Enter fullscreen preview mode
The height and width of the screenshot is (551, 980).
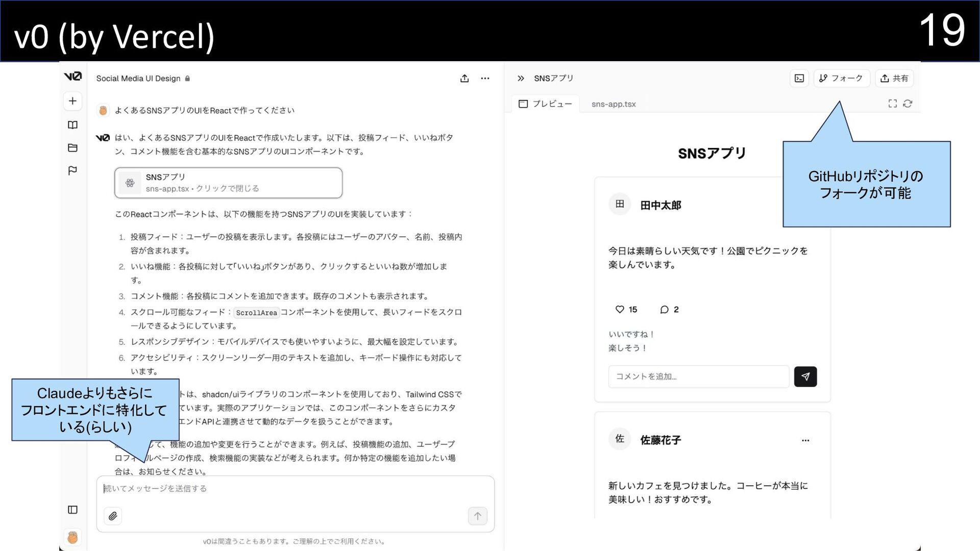pyautogui.click(x=892, y=104)
